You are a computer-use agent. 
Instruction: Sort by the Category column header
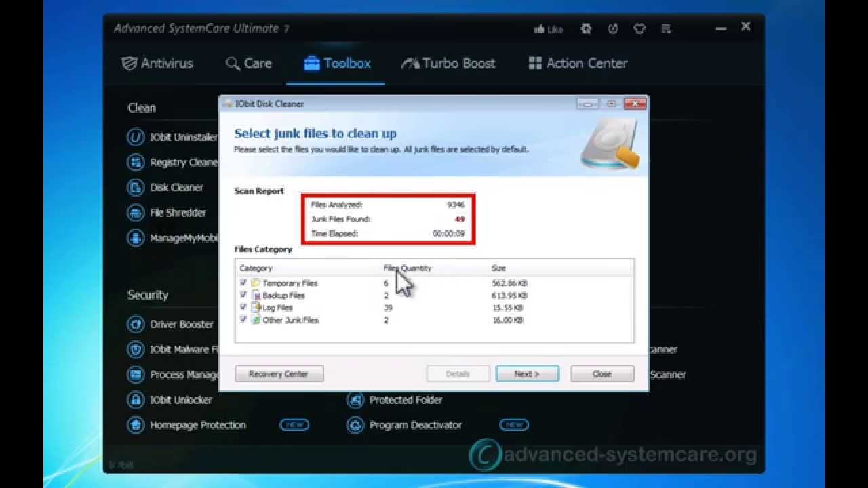(256, 268)
